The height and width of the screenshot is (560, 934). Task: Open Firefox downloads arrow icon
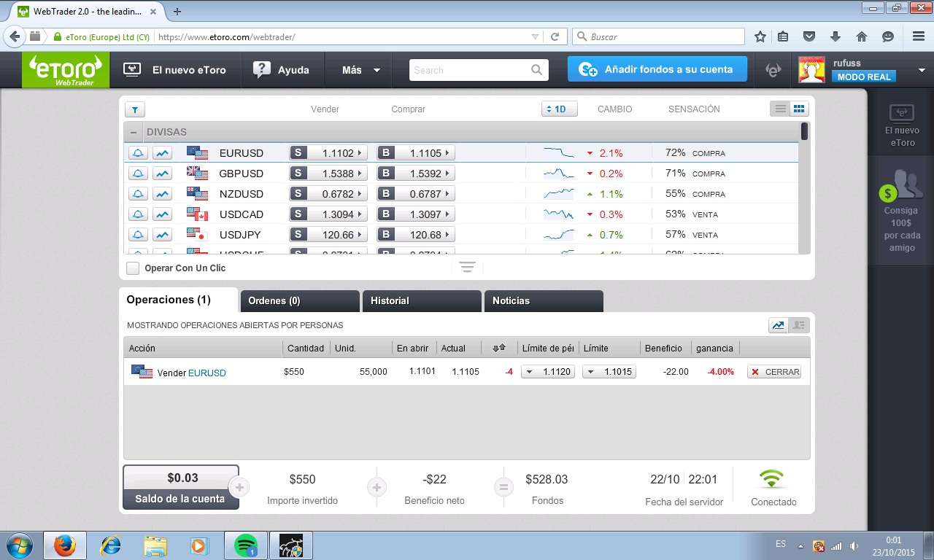coord(835,36)
